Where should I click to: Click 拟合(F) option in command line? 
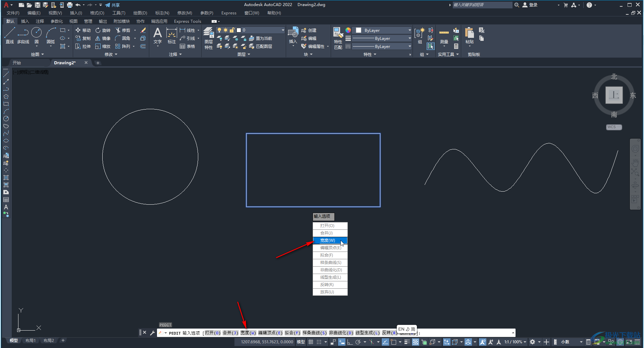pyautogui.click(x=292, y=333)
